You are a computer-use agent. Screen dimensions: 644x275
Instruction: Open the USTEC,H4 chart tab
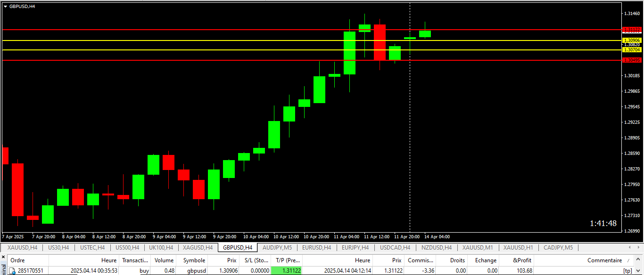coord(92,248)
